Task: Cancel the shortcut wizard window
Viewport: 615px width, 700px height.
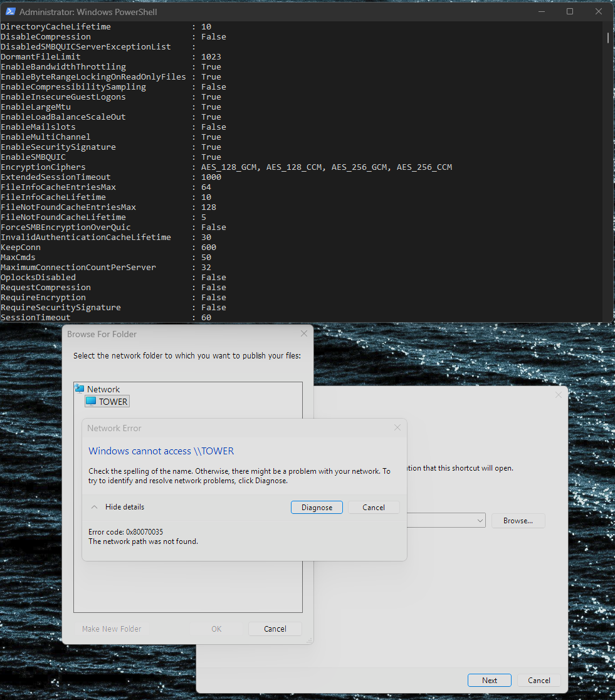Action: pyautogui.click(x=539, y=681)
